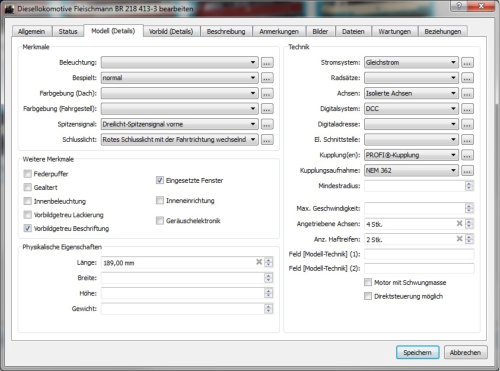
Task: Clear the Anz. Haftreifen value
Action: [459, 239]
